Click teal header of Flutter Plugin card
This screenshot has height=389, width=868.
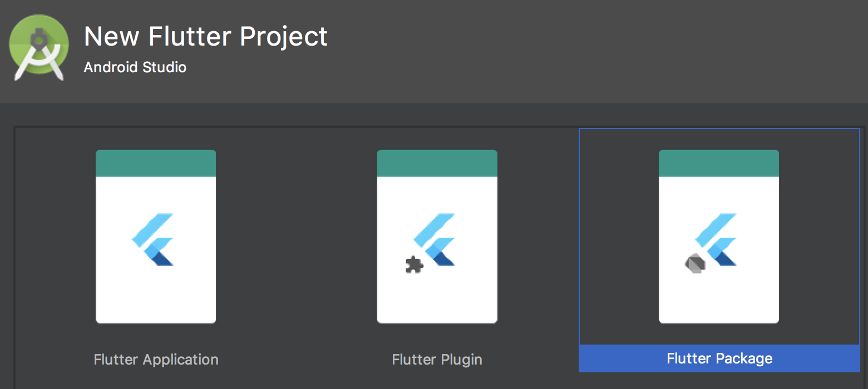click(437, 163)
